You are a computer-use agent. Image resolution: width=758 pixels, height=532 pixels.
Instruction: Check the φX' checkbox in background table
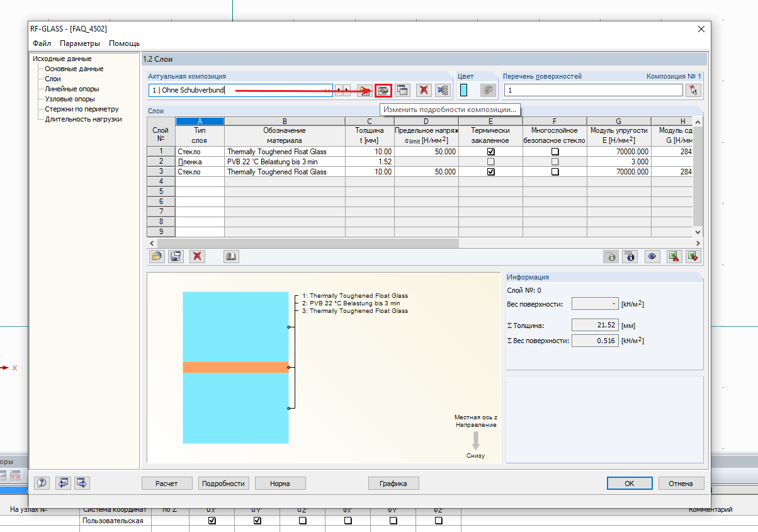(x=348, y=521)
